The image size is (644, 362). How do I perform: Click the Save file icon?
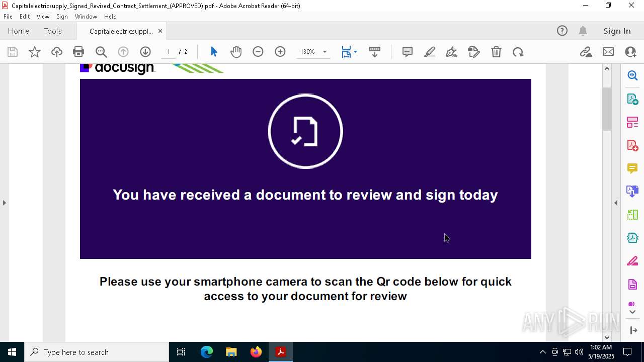point(13,52)
